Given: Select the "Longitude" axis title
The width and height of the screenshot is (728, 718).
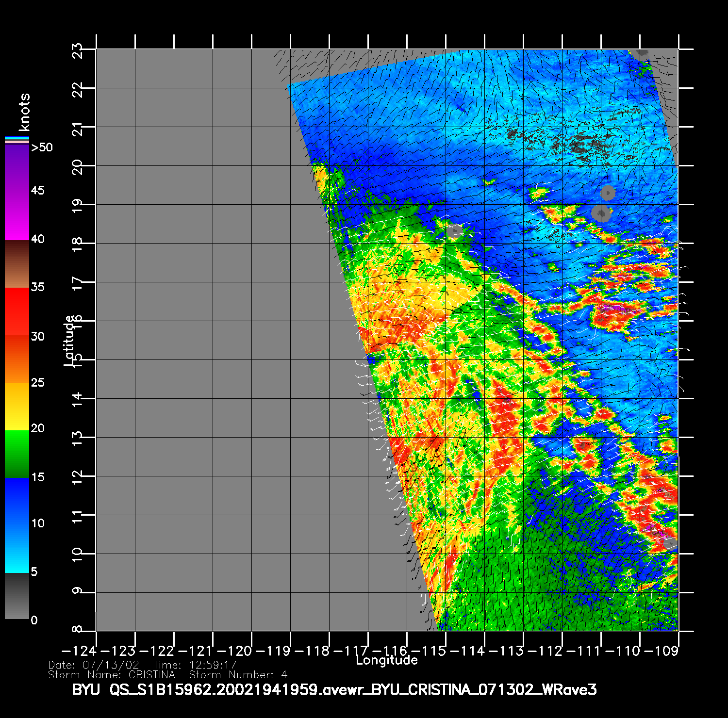Looking at the screenshot, I should (x=387, y=660).
